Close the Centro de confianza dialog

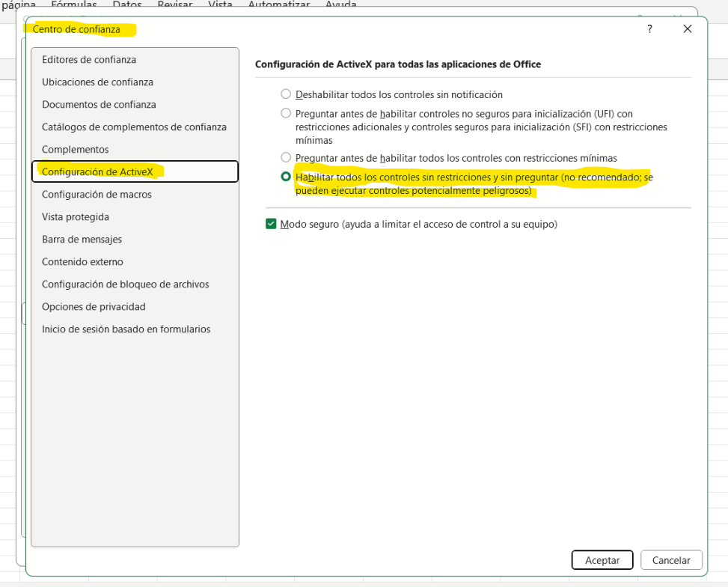688,28
